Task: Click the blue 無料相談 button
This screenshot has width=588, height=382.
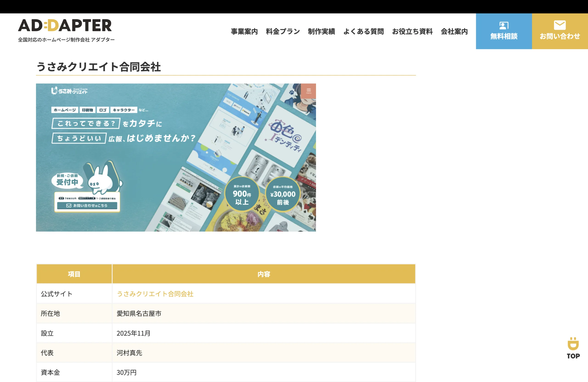Action: 504,32
